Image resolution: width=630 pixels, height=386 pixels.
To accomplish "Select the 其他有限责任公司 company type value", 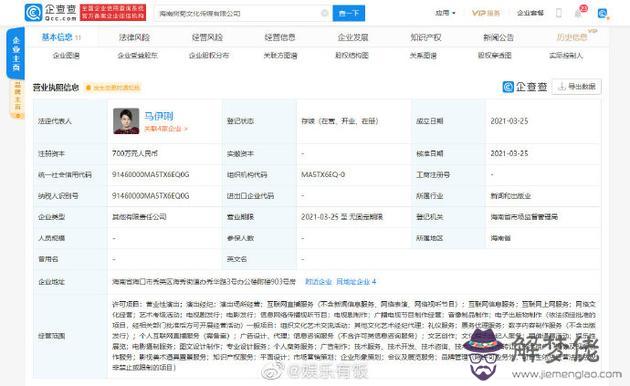I will (x=139, y=217).
